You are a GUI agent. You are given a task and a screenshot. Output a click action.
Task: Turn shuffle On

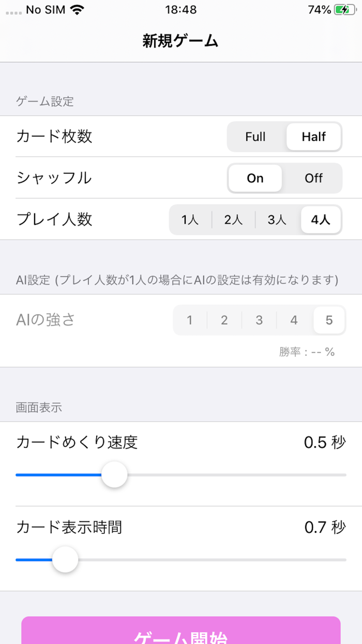254,178
